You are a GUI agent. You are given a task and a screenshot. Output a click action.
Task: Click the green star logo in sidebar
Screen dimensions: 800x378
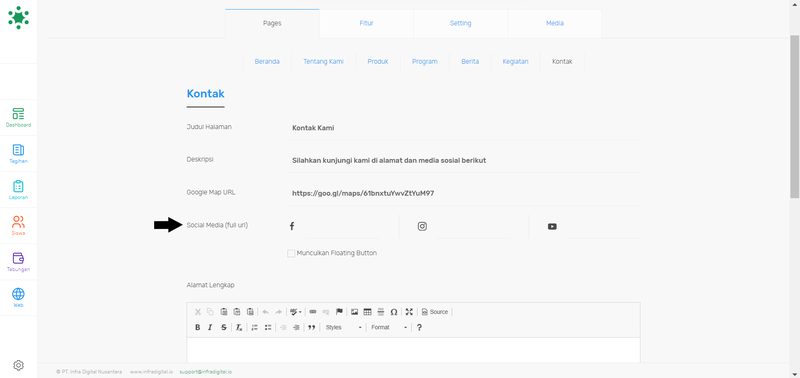click(18, 17)
